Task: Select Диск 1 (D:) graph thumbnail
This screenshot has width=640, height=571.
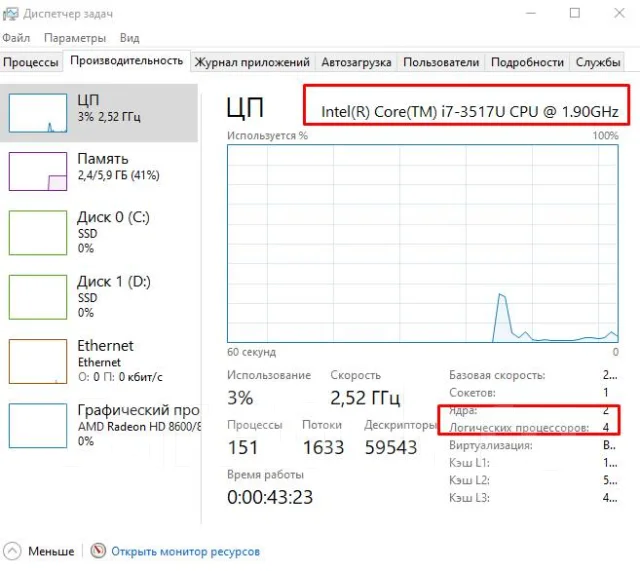Action: [38, 297]
